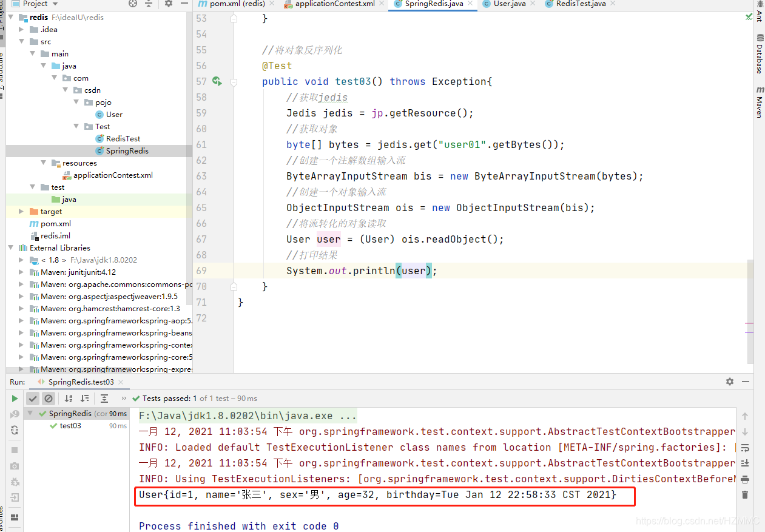The height and width of the screenshot is (532, 765).
Task: Select RedisTest in project tree
Action: coord(123,139)
